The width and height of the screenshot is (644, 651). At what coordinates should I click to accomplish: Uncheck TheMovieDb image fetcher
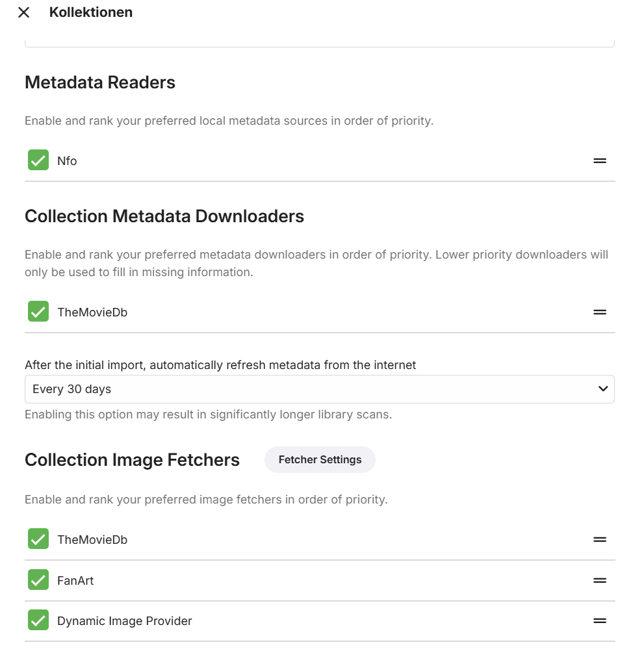pos(38,539)
